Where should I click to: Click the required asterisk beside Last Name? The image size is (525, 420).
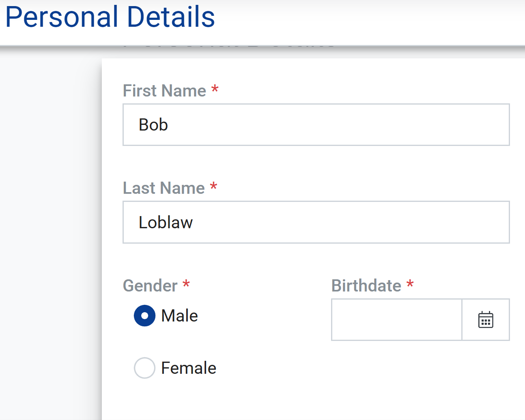(x=213, y=186)
